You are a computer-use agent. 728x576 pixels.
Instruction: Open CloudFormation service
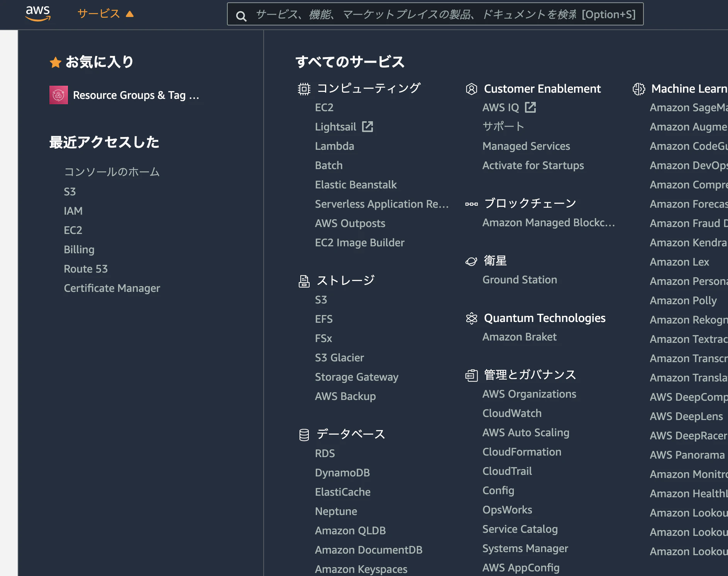(x=522, y=452)
